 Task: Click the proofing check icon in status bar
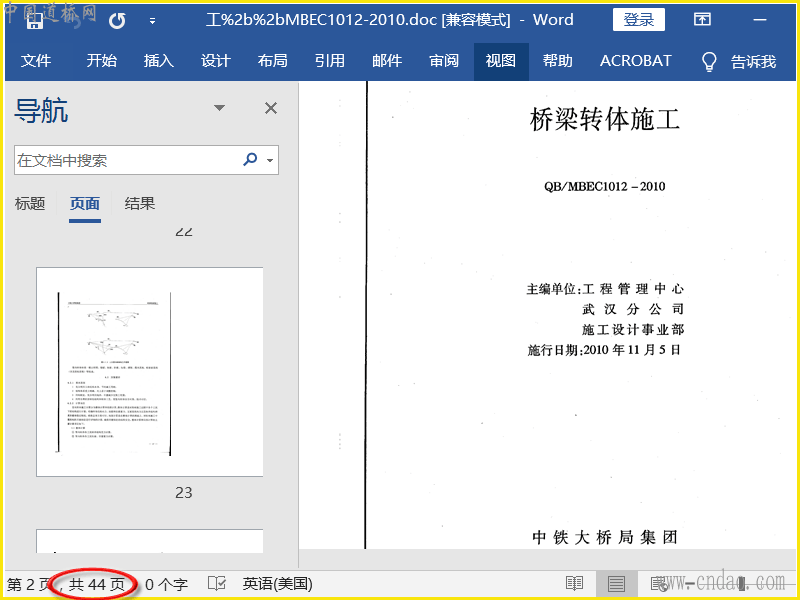pos(217,583)
